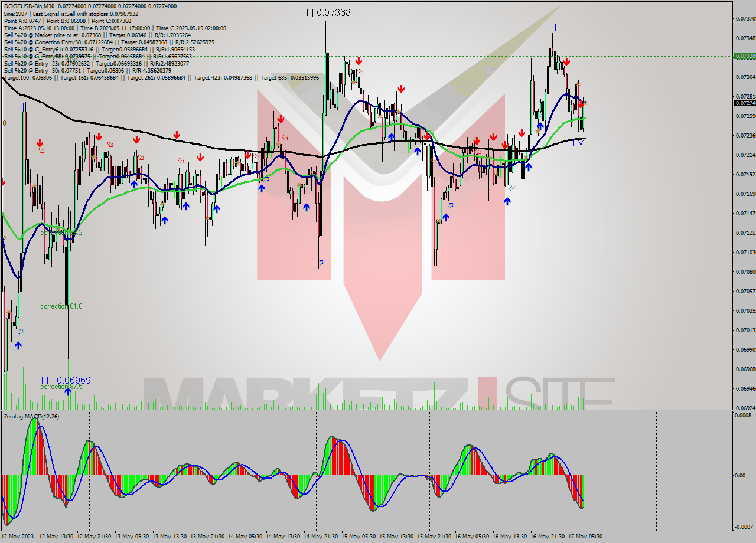Select the 'correction 61.8' level label

click(61, 306)
